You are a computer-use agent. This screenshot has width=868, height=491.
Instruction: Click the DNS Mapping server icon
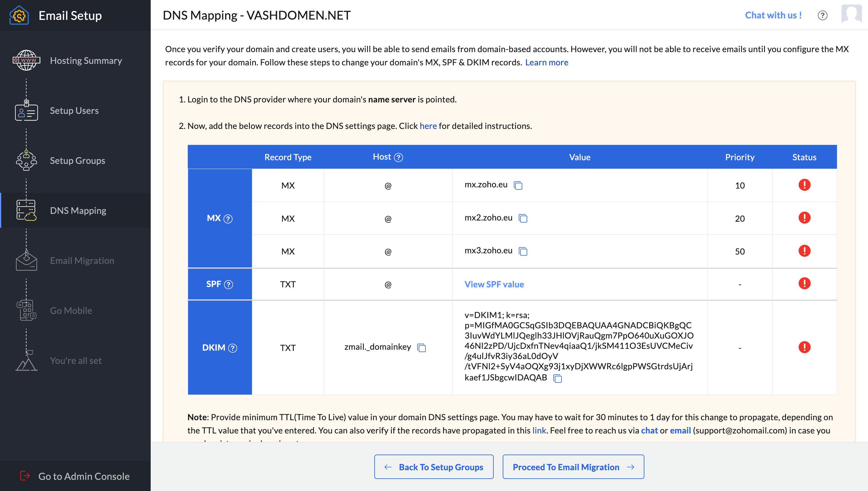point(26,210)
